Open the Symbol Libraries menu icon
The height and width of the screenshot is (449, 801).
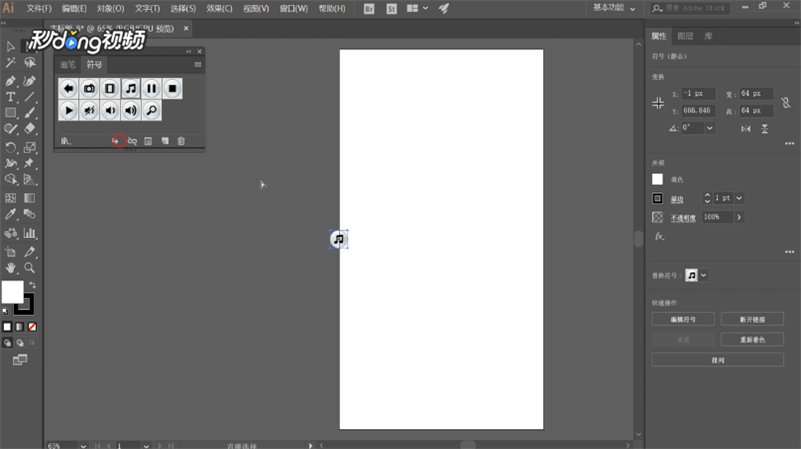[65, 141]
